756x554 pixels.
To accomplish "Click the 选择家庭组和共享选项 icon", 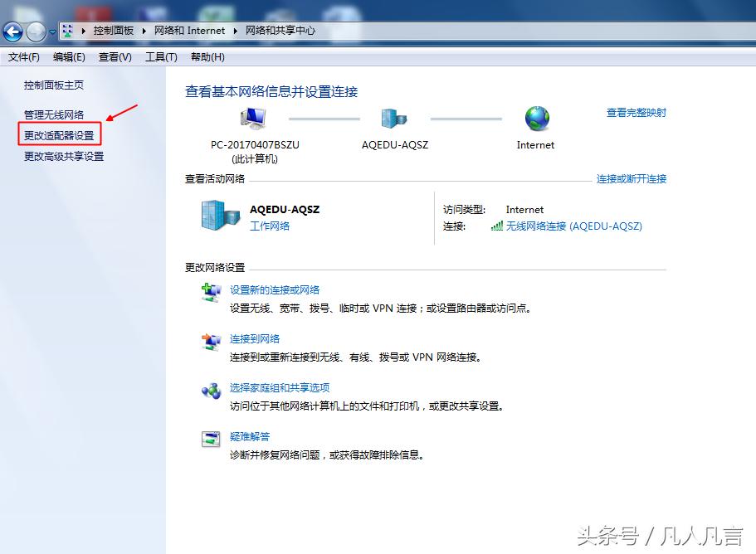I will tap(211, 389).
